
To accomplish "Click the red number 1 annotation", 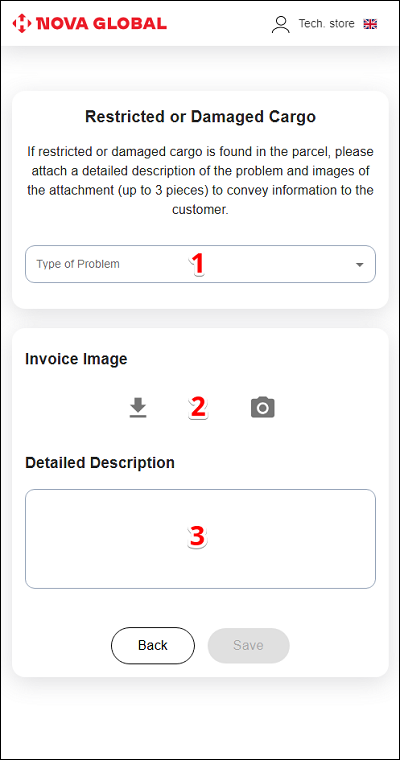I will (197, 265).
